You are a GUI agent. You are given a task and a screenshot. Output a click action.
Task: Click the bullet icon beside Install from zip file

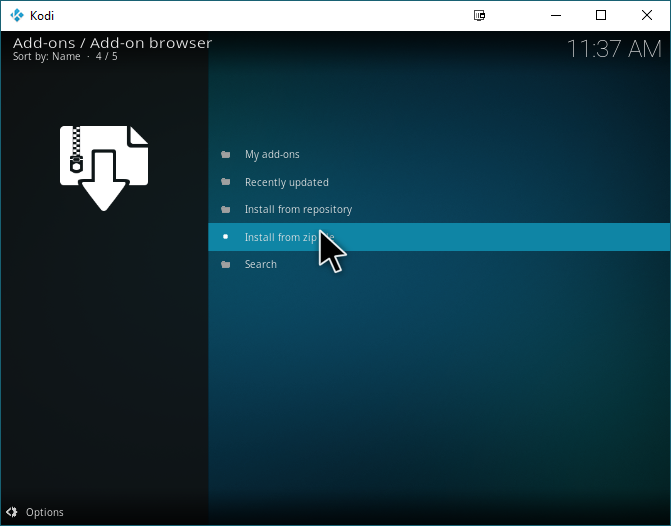226,237
